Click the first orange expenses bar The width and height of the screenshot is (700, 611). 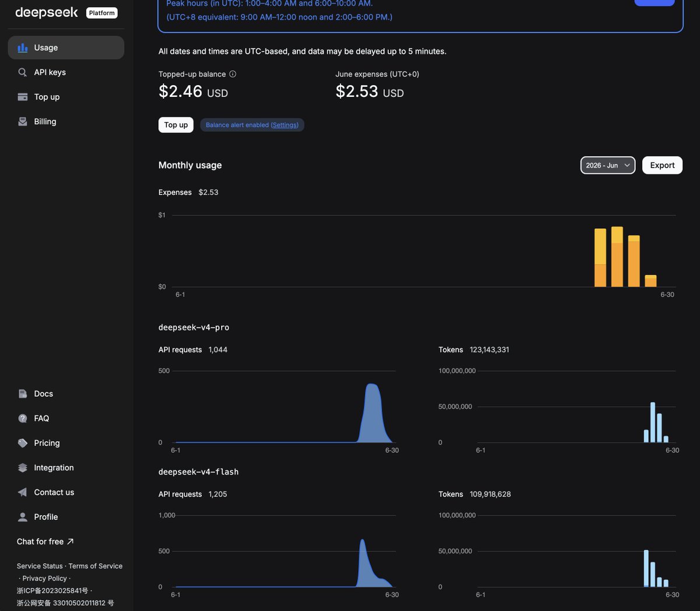600,258
